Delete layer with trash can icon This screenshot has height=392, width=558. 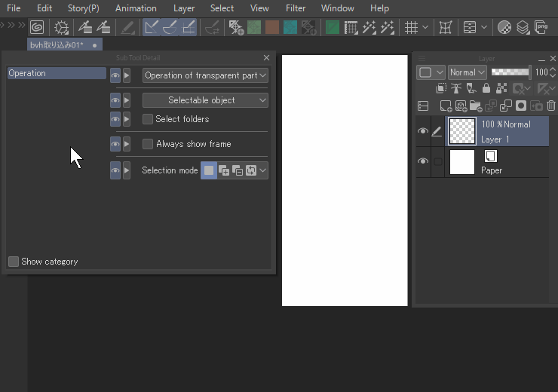point(552,106)
